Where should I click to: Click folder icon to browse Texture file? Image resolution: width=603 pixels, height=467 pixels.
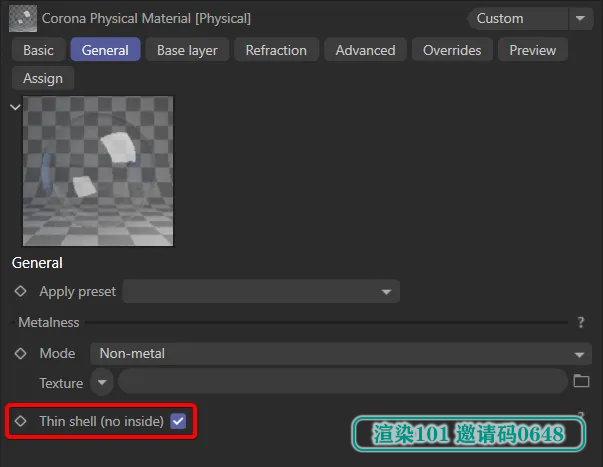click(581, 381)
